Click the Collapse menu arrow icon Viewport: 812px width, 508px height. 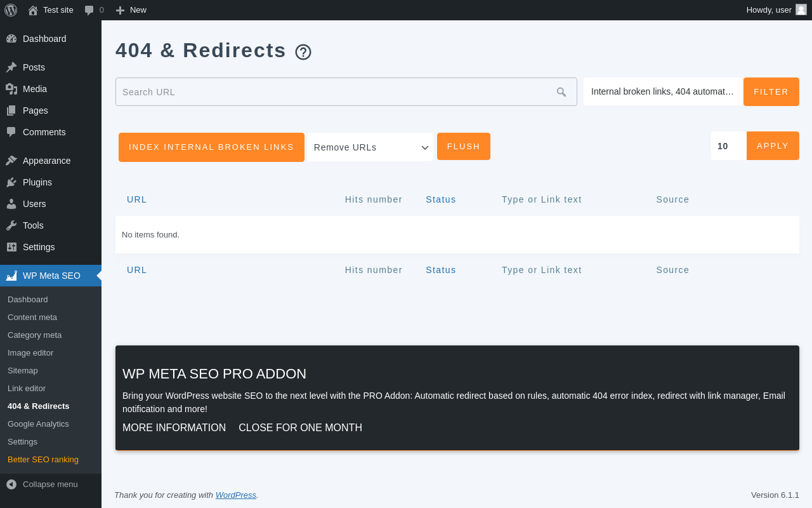click(x=11, y=484)
